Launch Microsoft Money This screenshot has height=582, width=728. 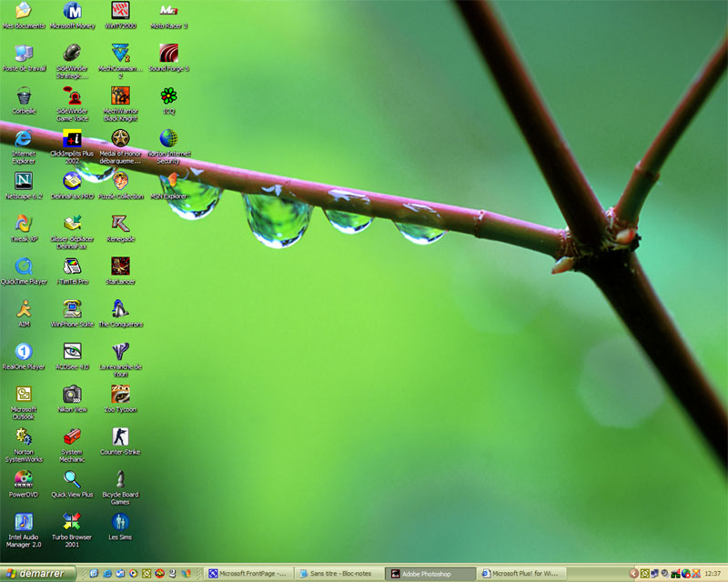[73, 14]
